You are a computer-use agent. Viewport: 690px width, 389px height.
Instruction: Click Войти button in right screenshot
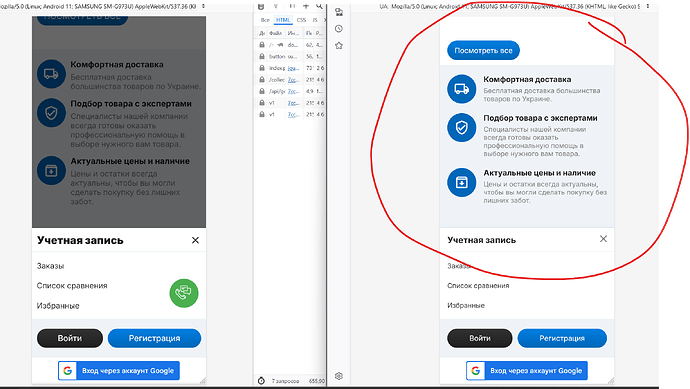[480, 338]
